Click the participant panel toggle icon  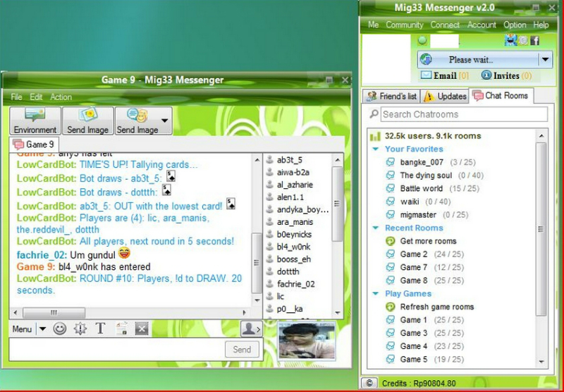pyautogui.click(x=250, y=329)
